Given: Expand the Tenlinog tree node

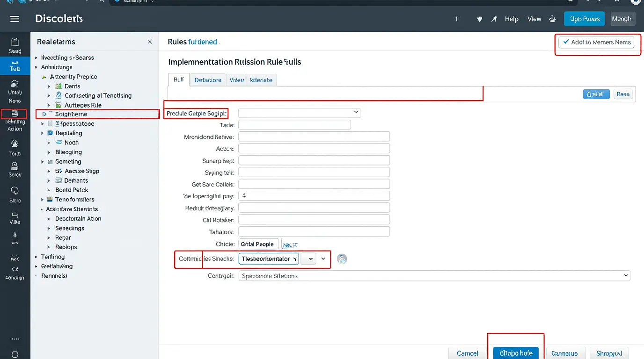Looking at the screenshot, I should point(36,257).
